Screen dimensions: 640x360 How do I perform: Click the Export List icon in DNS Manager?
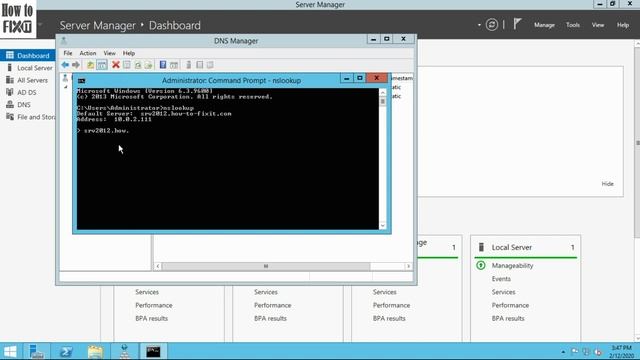click(149, 65)
